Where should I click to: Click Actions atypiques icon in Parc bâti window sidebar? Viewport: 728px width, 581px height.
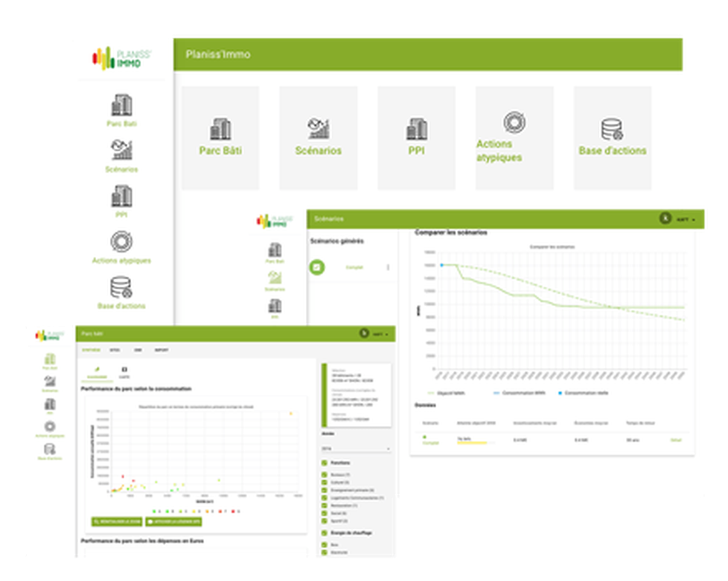(x=50, y=426)
